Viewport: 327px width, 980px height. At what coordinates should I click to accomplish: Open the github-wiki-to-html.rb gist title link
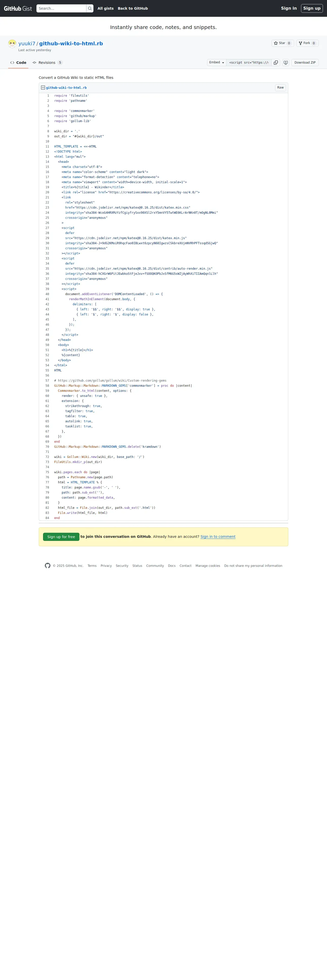pyautogui.click(x=71, y=43)
